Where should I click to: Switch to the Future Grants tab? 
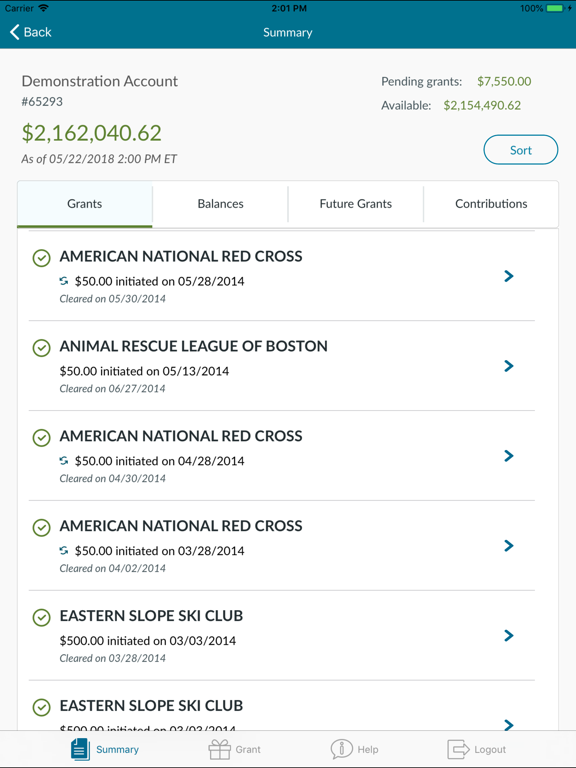pyautogui.click(x=356, y=204)
